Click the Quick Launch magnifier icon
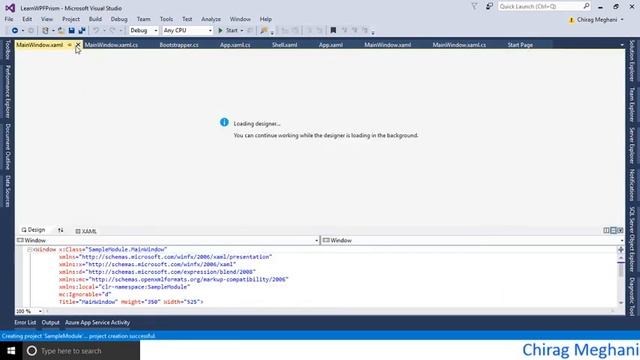The image size is (640, 360). (586, 6)
